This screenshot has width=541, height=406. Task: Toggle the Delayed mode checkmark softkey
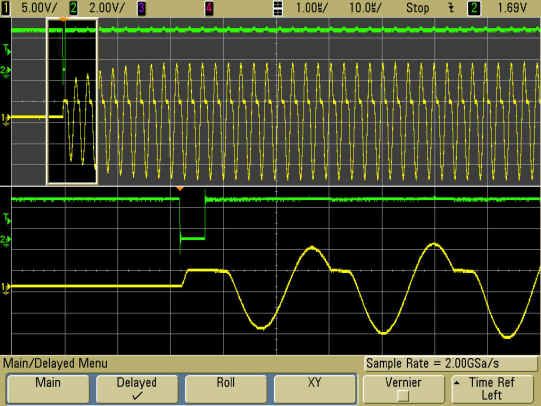click(136, 389)
